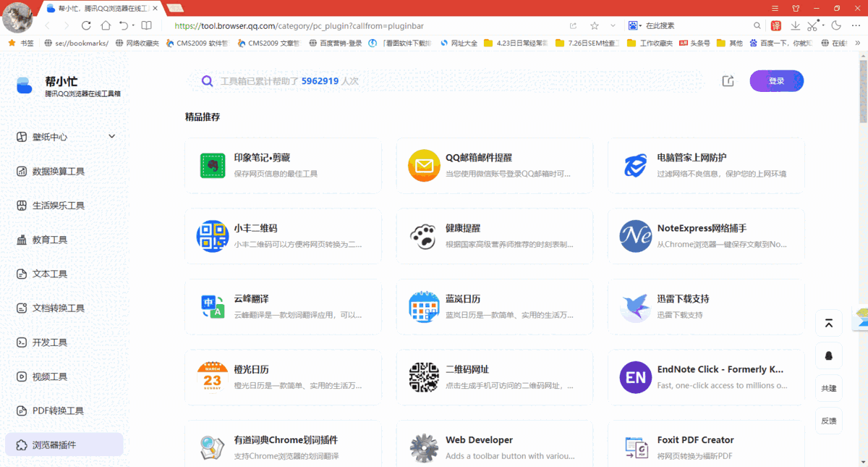Select the 小丰二维码 QR code icon
Screen dimensions: 868x467
212,235
